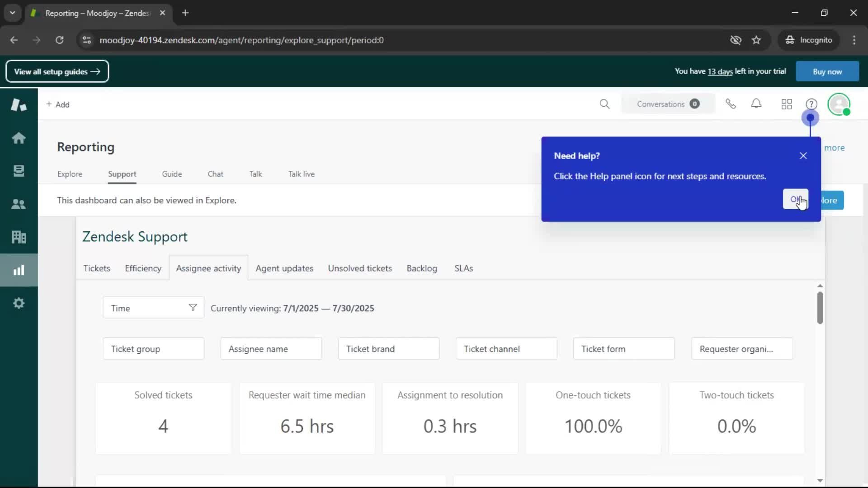Viewport: 868px width, 488px height.
Task: Click the search magnifier icon
Action: [x=604, y=104]
